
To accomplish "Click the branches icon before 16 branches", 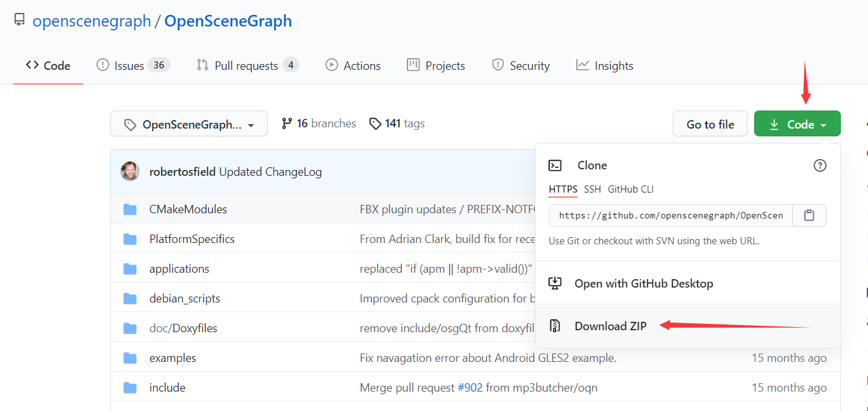I will [287, 123].
